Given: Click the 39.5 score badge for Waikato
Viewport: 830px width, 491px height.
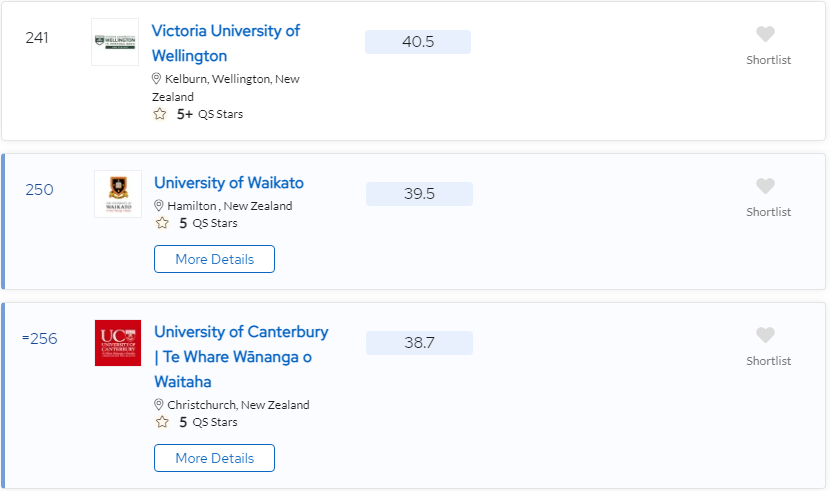Looking at the screenshot, I should pos(419,194).
